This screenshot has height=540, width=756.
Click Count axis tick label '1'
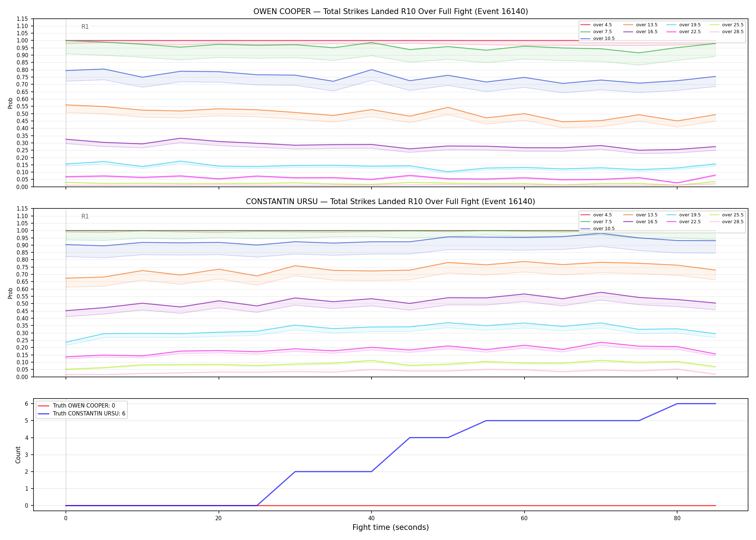[x=26, y=489]
